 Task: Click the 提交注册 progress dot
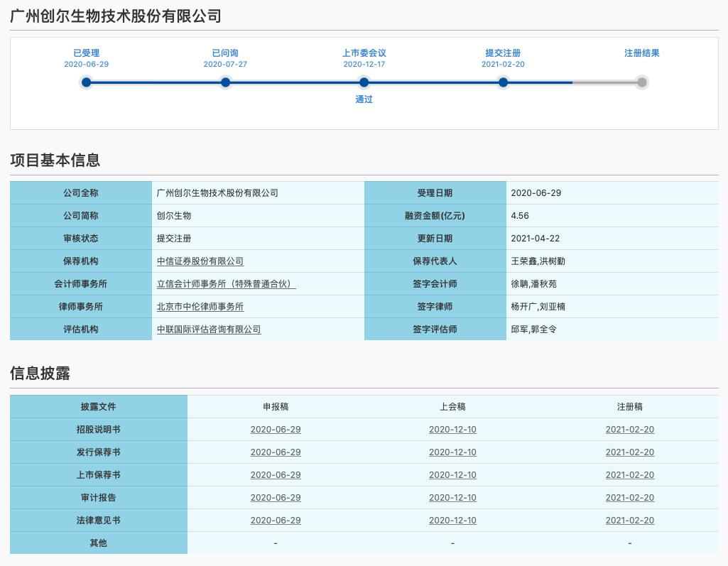point(503,82)
